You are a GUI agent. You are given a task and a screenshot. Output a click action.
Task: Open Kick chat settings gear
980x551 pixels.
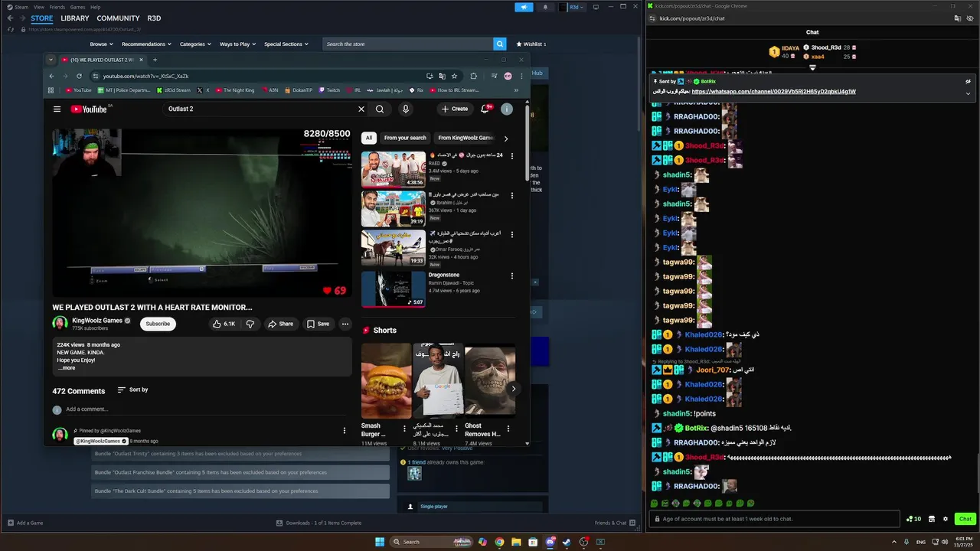click(x=946, y=519)
